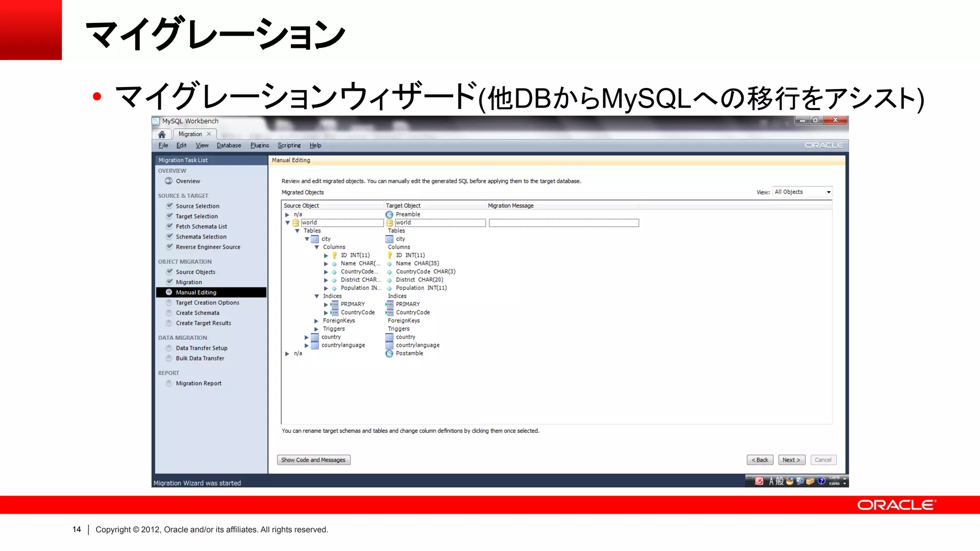Screen dimensions: 980x551
Task: Click Fetch Schemata List checkmark step
Action: pyautogui.click(x=197, y=226)
